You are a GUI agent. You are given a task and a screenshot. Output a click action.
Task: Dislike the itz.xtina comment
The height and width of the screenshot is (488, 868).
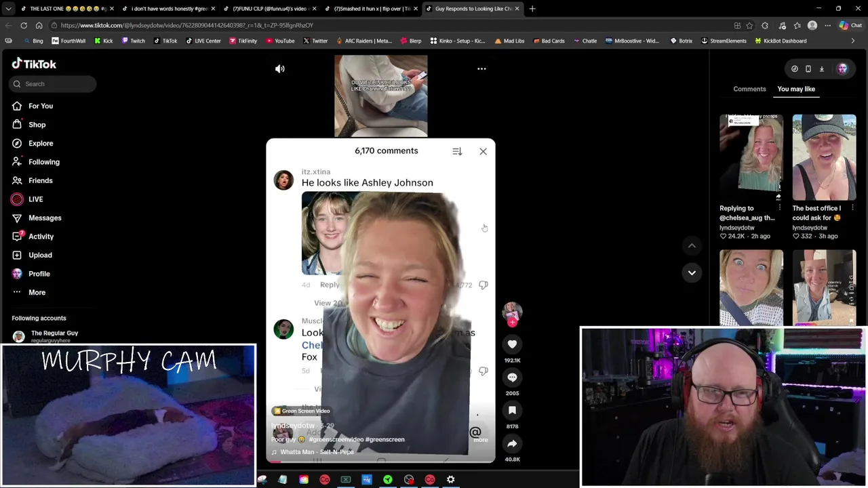click(x=483, y=285)
